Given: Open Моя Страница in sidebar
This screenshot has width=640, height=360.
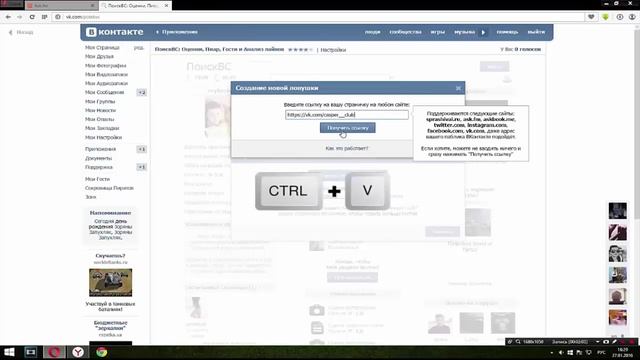Looking at the screenshot, I should point(102,48).
